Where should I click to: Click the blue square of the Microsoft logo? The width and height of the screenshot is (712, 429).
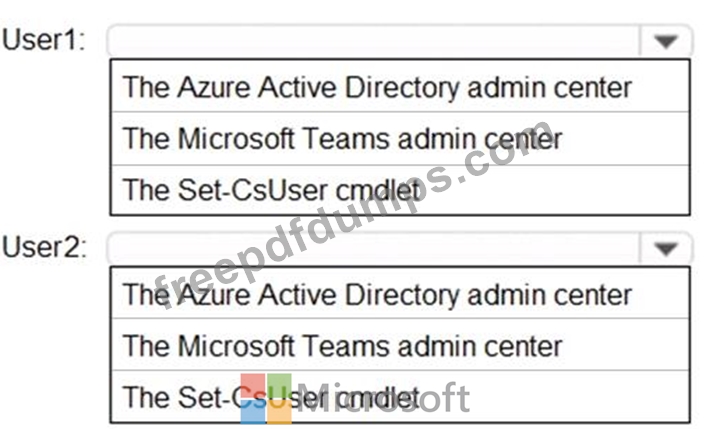click(x=253, y=411)
